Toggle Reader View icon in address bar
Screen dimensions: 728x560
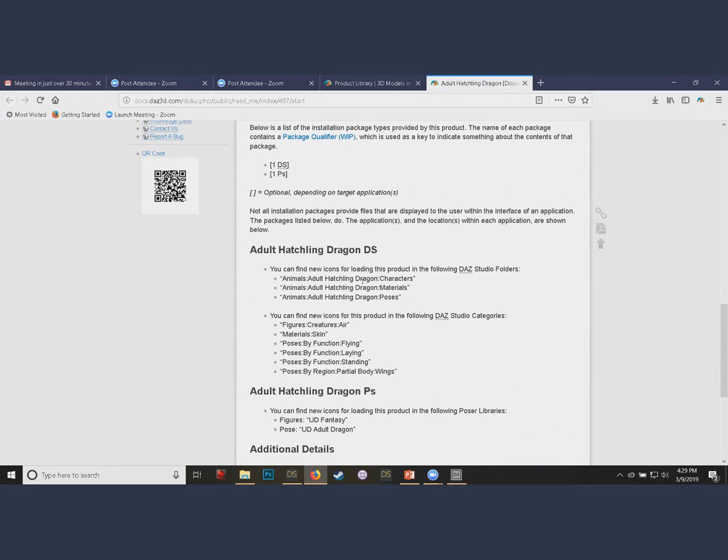(x=539, y=100)
